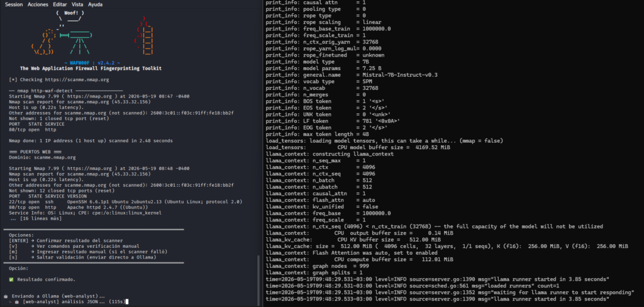Click 'CPU compute buffer size = 112.01 MiB' line
Viewport: 644px width, 307px height.
pyautogui.click(x=359, y=260)
